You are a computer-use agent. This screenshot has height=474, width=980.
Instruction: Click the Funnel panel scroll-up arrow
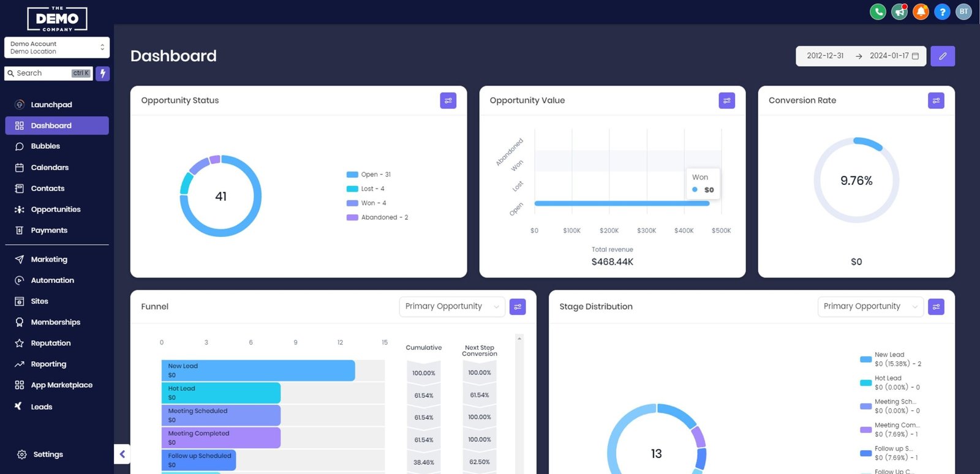tap(519, 339)
